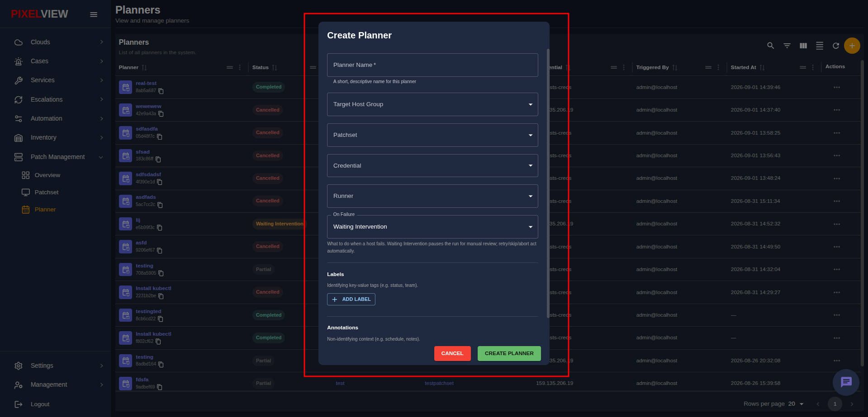Refresh the planners list
868x417 pixels.
pos(836,46)
